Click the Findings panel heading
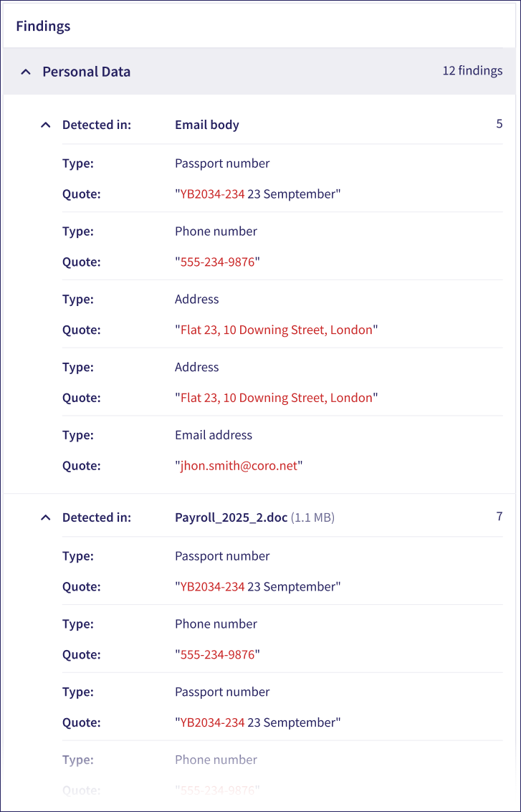521x812 pixels. pos(43,27)
